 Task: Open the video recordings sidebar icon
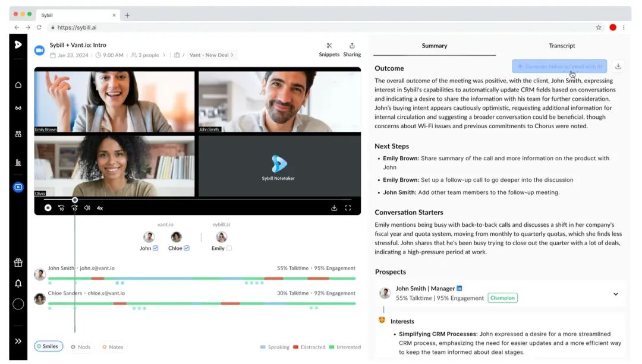click(18, 187)
